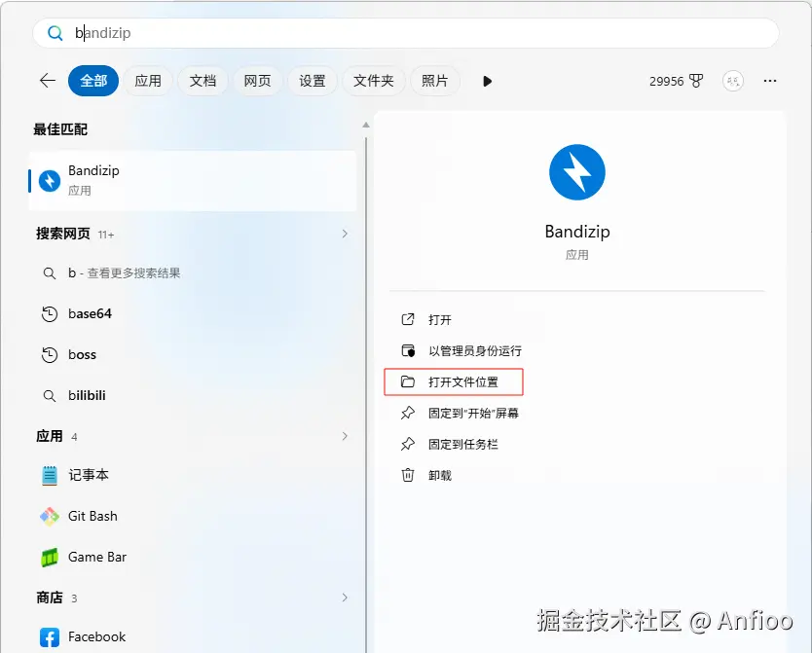Screen dimensions: 812x653
Task: Click scrollbar up arrow in results list
Action: 366,125
